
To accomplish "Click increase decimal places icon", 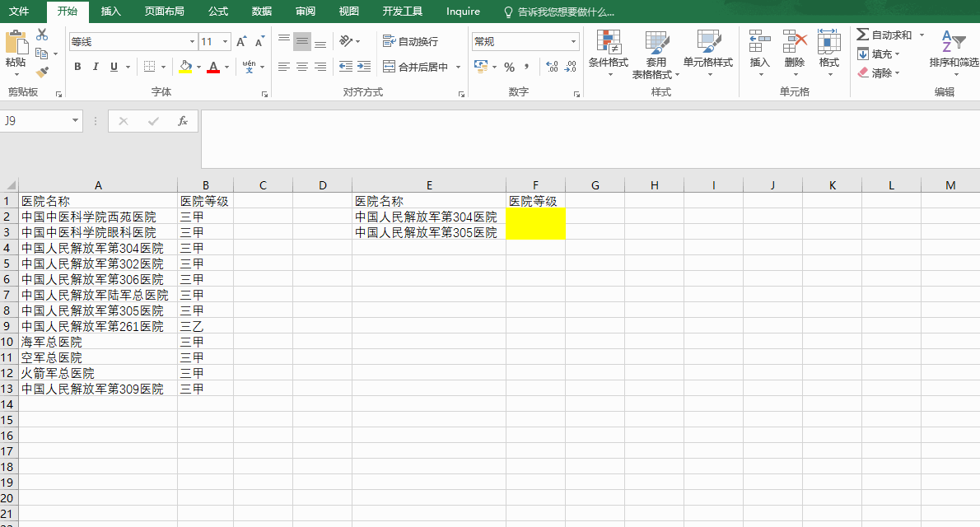I will (x=552, y=66).
